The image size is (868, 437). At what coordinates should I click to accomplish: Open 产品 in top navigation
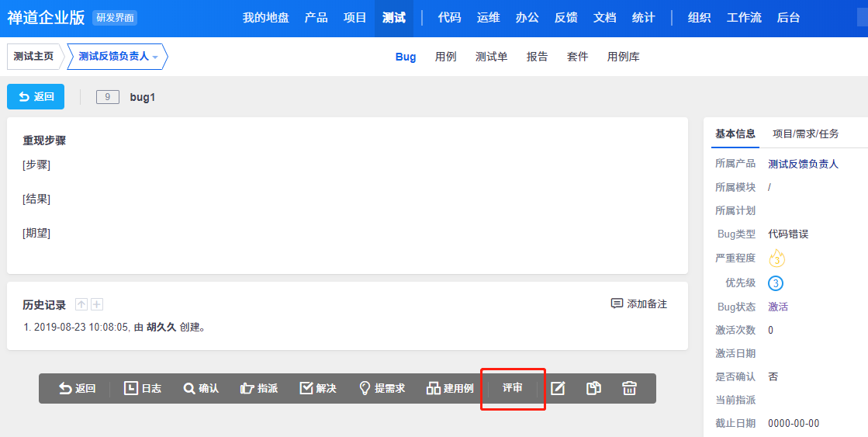click(x=316, y=18)
